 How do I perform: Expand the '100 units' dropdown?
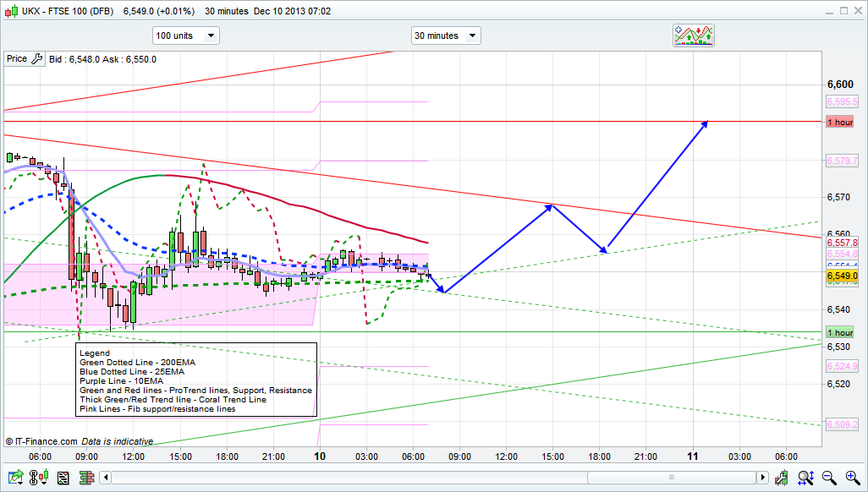coord(185,36)
